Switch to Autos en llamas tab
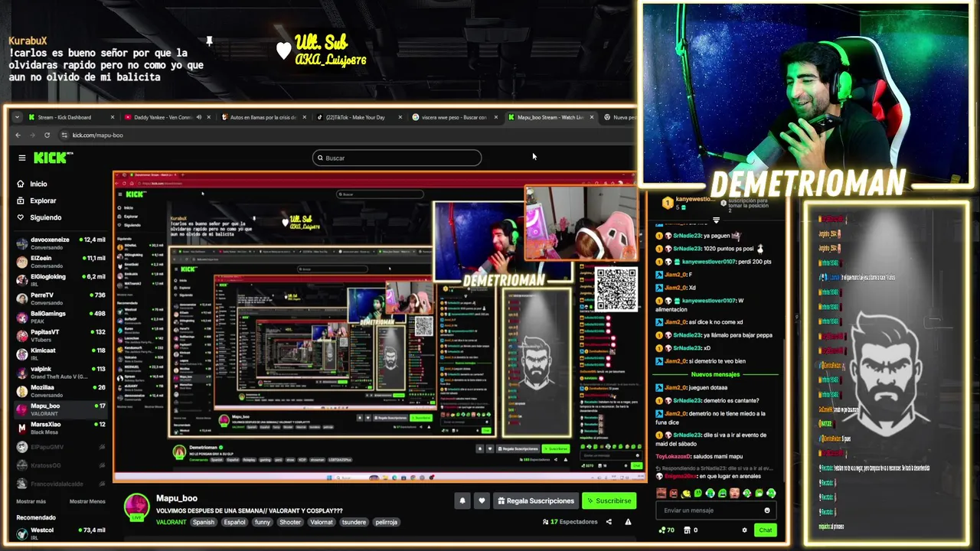Screen dimensions: 980x551 coord(263,117)
